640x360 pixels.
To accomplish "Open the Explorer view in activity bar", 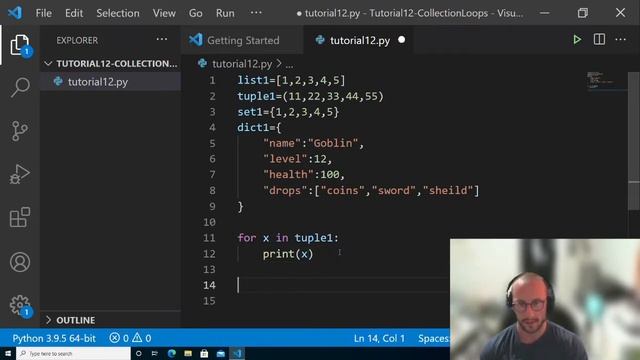I will click(x=20, y=44).
